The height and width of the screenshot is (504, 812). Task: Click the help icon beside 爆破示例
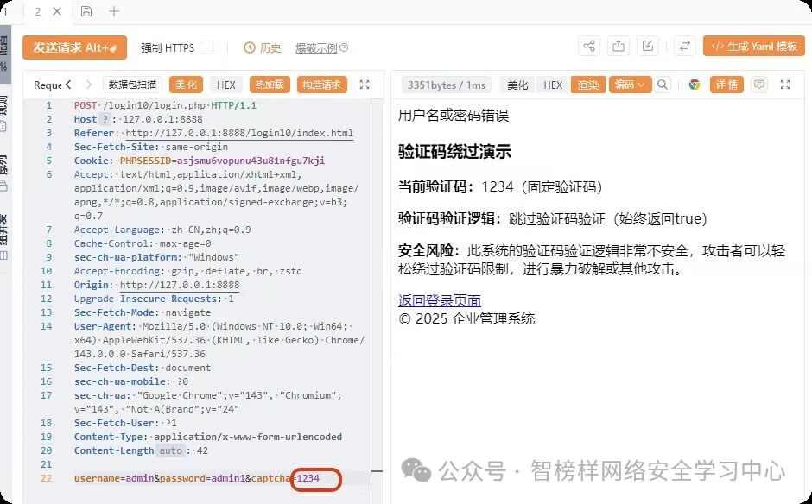click(344, 47)
